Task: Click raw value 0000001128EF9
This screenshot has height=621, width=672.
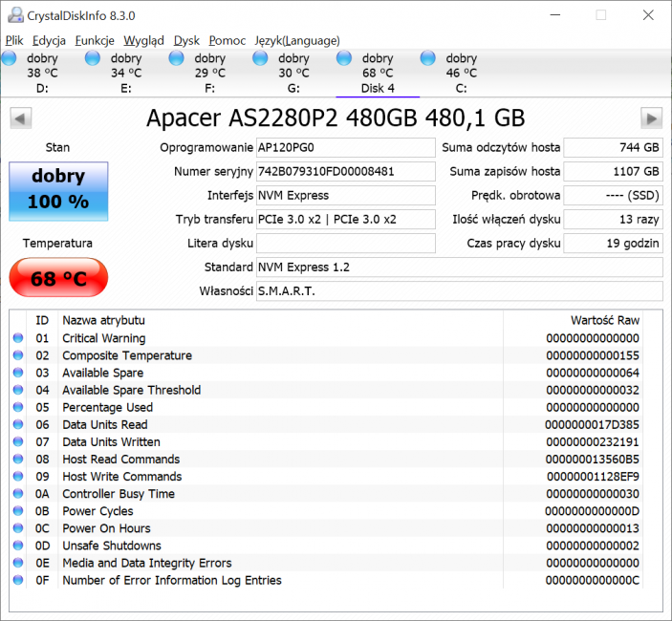Action: pos(593,476)
